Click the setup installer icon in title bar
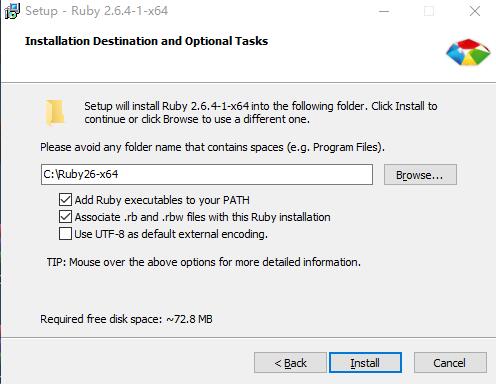Screen dimensions: 496x384 [x=12, y=11]
